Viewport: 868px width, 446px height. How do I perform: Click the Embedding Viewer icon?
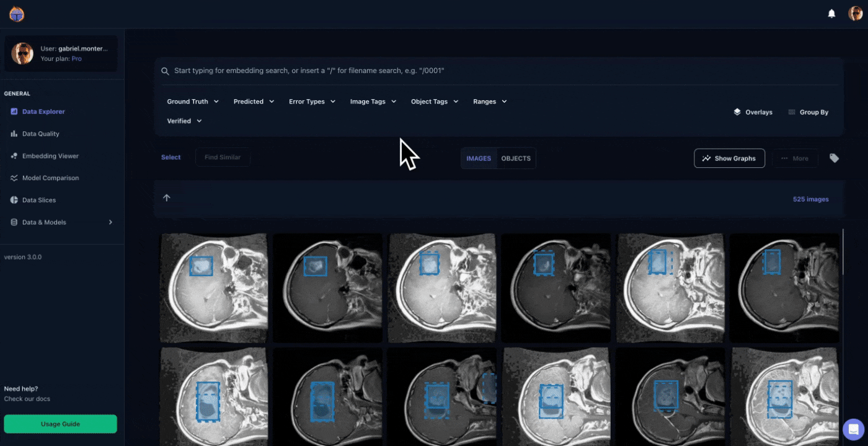click(14, 156)
